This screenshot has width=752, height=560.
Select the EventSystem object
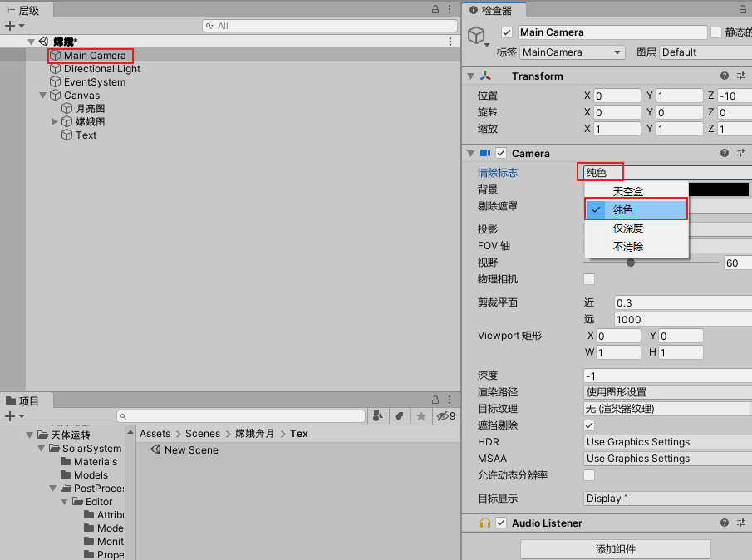click(x=95, y=82)
